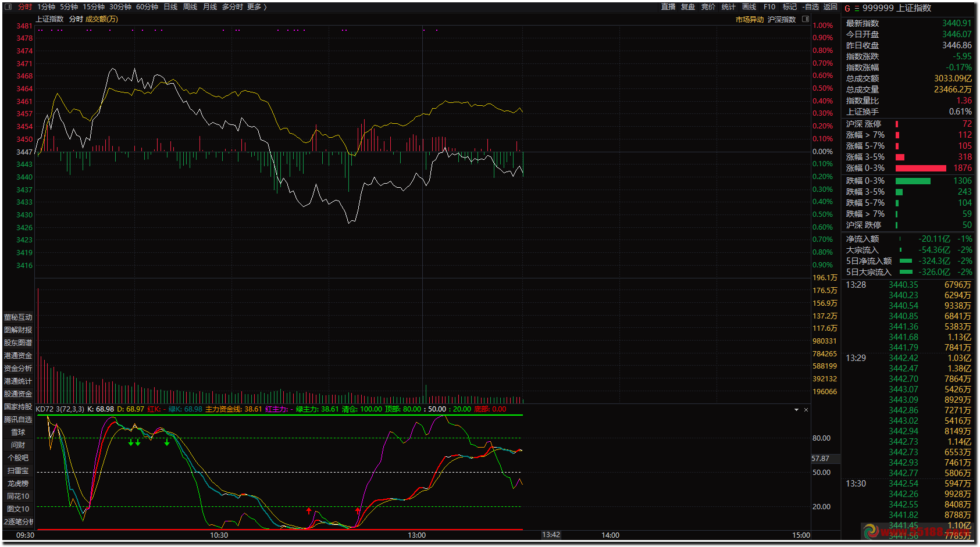Click the 市场异动 link
Viewport: 980px width, 547px height.
(750, 20)
